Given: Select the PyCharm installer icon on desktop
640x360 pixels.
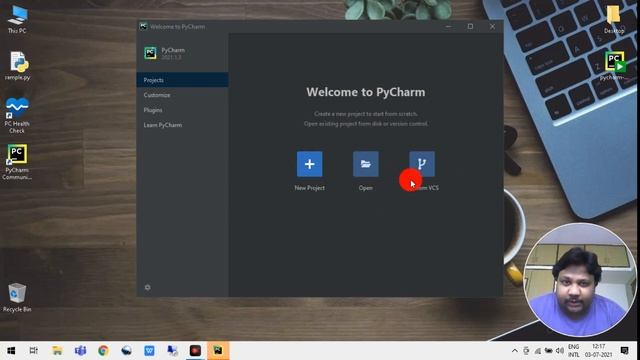Looking at the screenshot, I should point(614,65).
